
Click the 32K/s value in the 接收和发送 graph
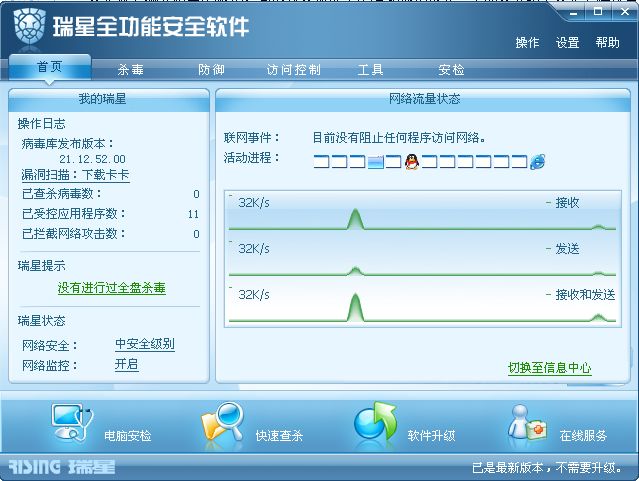pyautogui.click(x=254, y=295)
